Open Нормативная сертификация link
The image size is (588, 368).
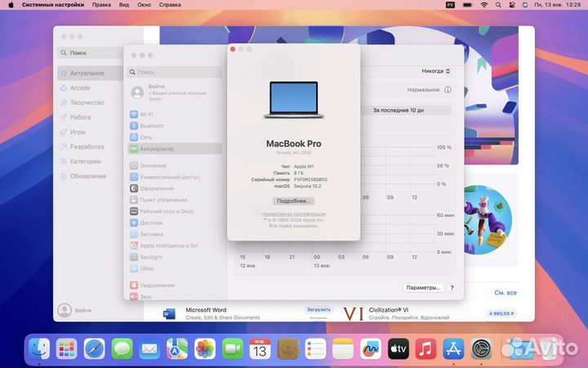pos(294,214)
